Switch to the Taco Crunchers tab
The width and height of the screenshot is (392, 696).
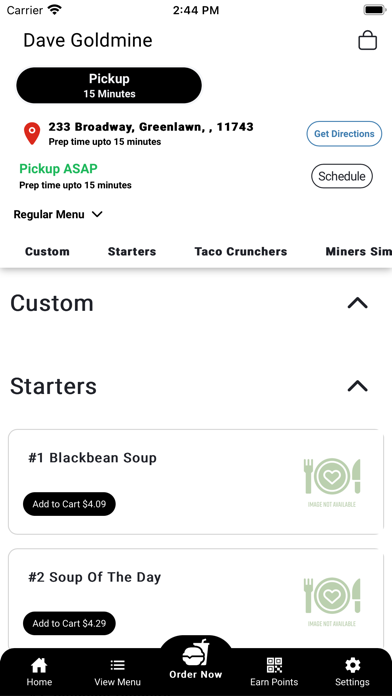pos(241,251)
